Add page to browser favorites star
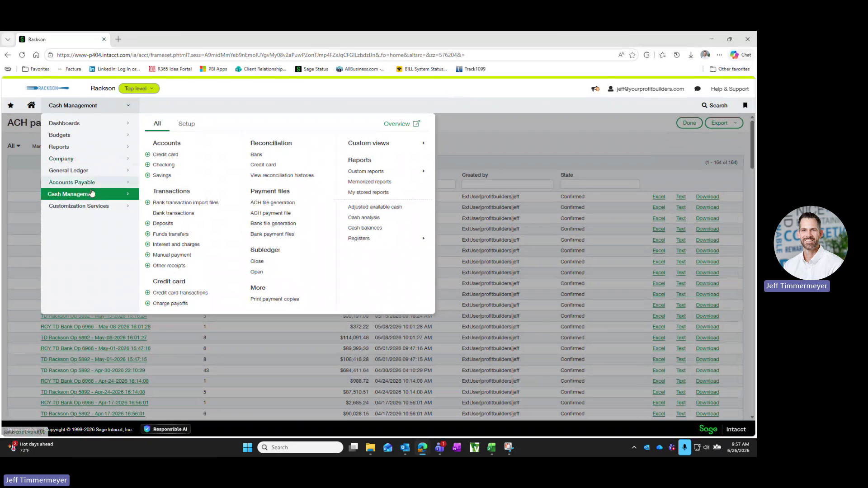Viewport: 868px width, 488px height. click(x=632, y=55)
